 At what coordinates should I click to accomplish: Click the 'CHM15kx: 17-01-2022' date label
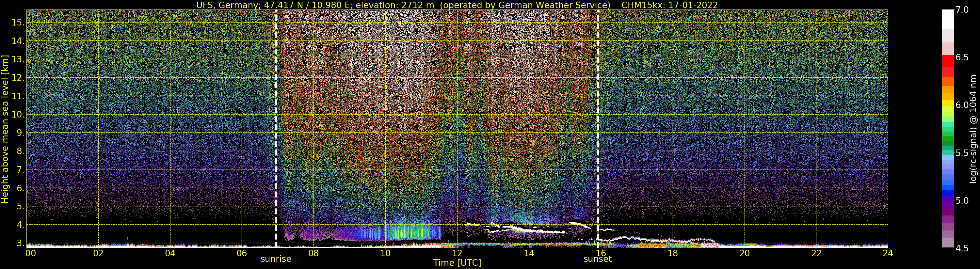669,5
